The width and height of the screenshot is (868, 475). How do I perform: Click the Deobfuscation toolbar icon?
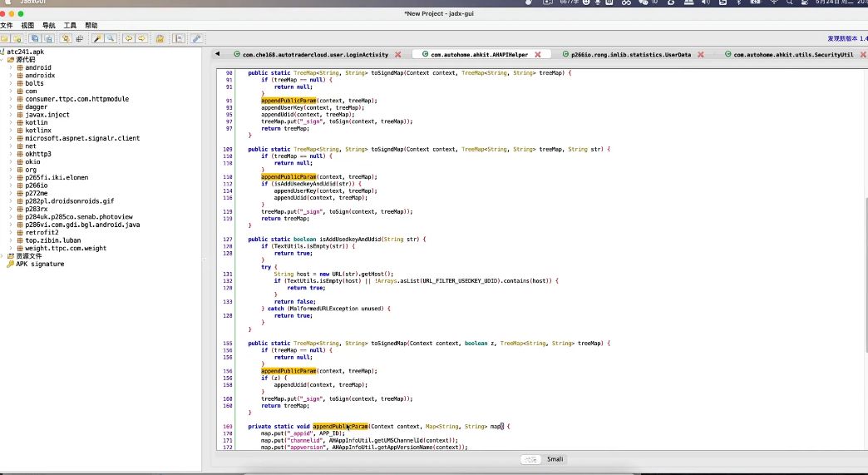[160, 38]
